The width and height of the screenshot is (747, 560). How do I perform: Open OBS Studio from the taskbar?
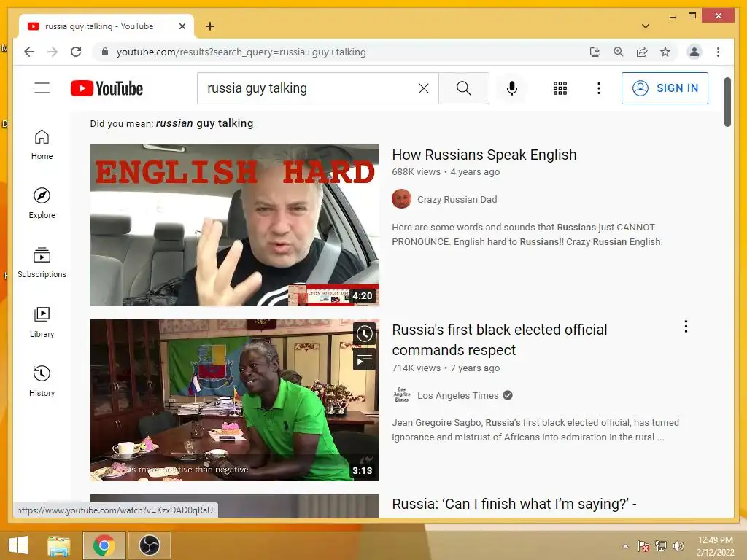point(149,545)
